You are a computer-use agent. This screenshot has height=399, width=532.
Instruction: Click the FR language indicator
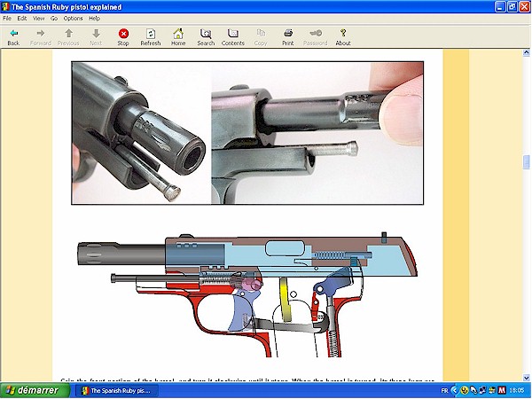pyautogui.click(x=444, y=391)
